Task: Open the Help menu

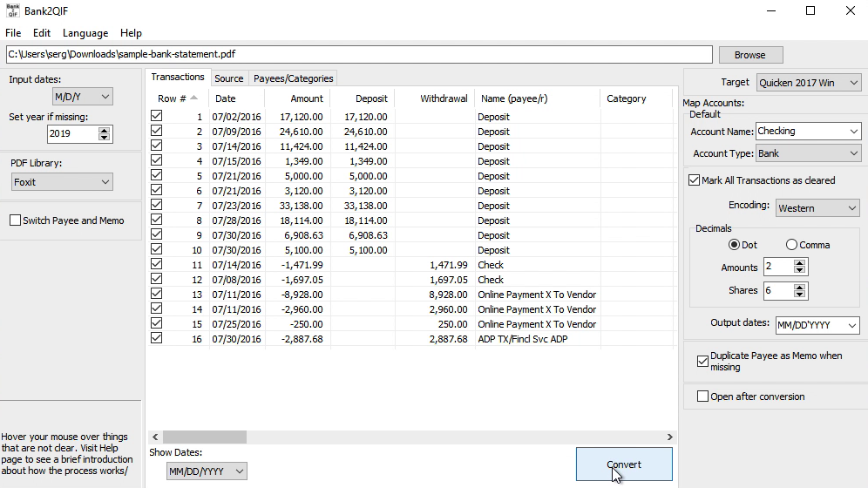Action: pyautogui.click(x=132, y=33)
